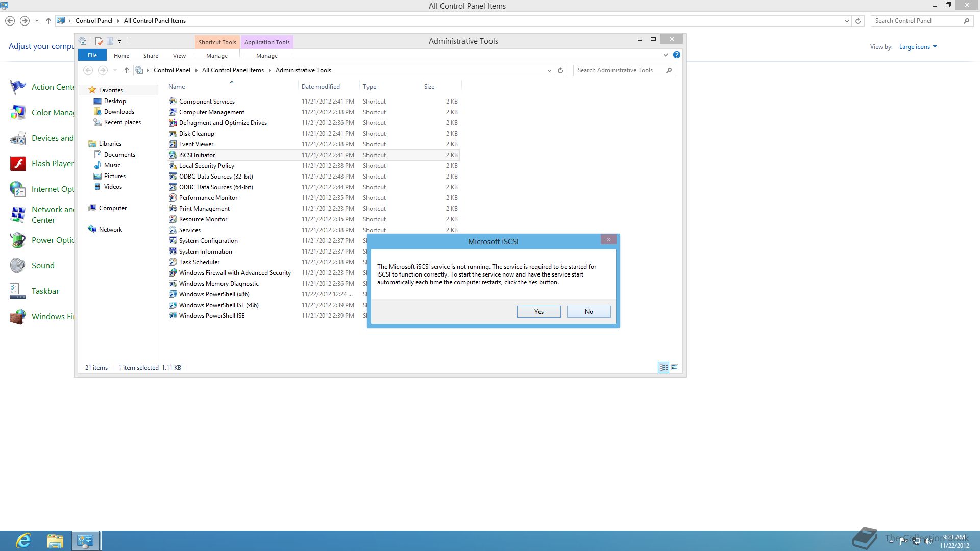Click Yes in the Microsoft iSCSI dialog

tap(538, 312)
